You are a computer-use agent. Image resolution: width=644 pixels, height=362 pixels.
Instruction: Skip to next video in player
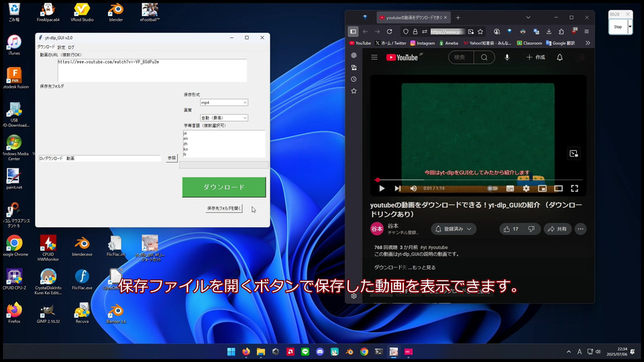[x=397, y=188]
